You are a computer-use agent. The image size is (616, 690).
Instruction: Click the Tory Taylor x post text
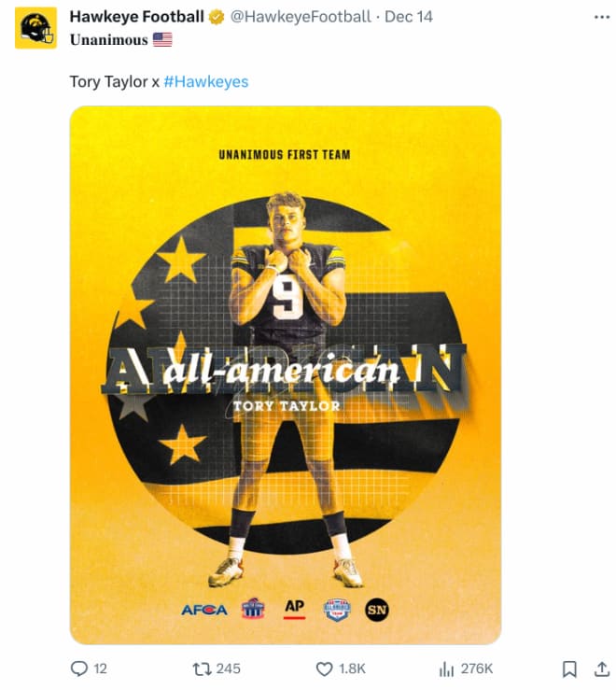point(115,81)
